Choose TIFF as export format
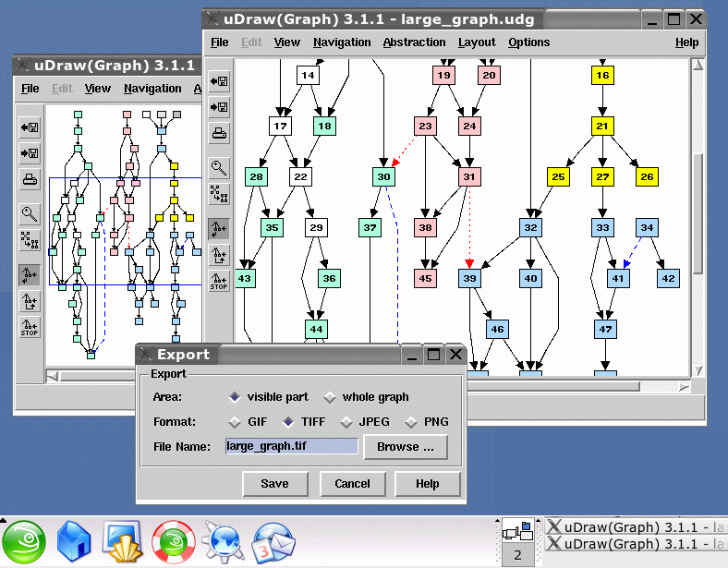728x568 pixels. point(304,422)
